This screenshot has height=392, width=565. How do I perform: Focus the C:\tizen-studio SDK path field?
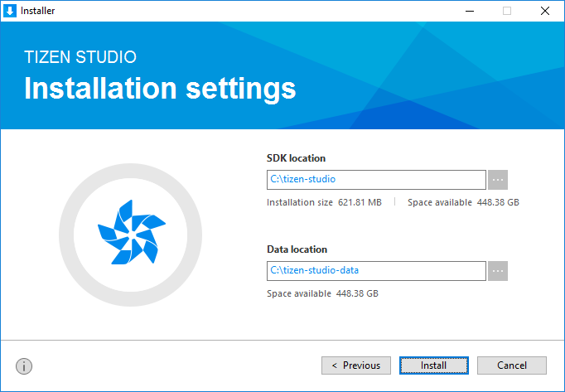tap(375, 179)
